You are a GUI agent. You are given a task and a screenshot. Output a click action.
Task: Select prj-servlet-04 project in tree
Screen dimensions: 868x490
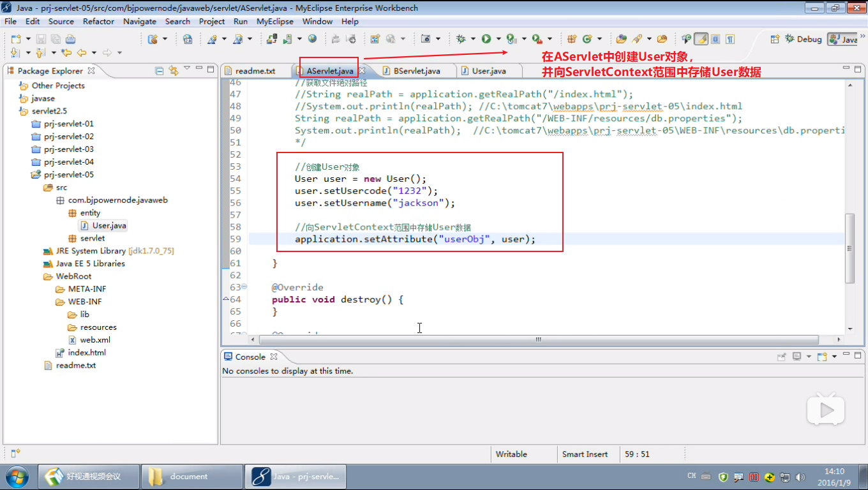[69, 162]
